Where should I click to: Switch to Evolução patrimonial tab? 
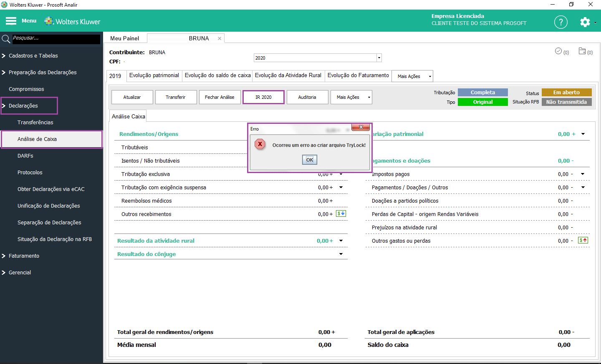tap(154, 75)
